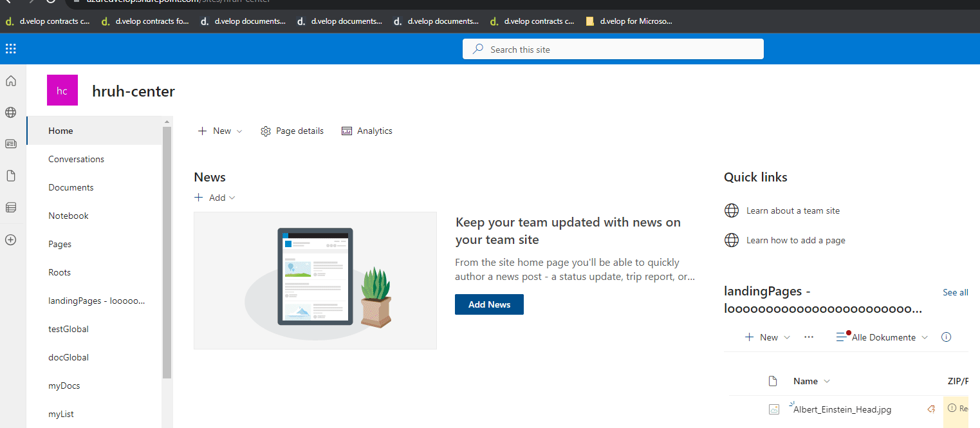The height and width of the screenshot is (428, 980).
Task: Select the globe icon in the left rail
Action: point(10,112)
